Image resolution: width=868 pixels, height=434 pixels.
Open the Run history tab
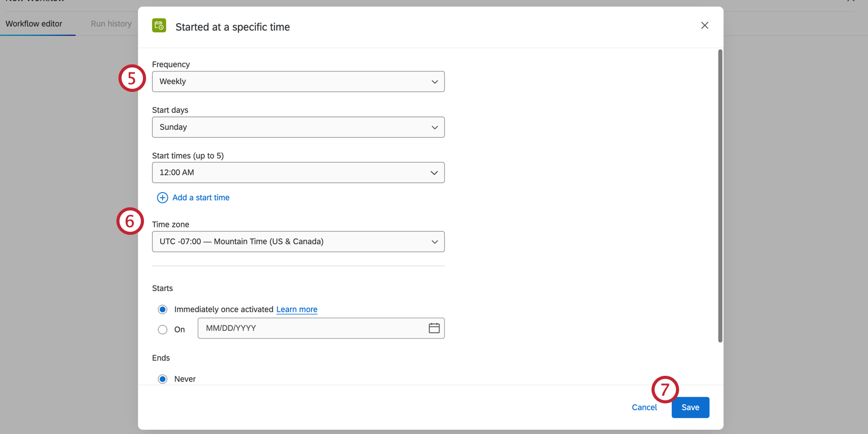(x=111, y=24)
